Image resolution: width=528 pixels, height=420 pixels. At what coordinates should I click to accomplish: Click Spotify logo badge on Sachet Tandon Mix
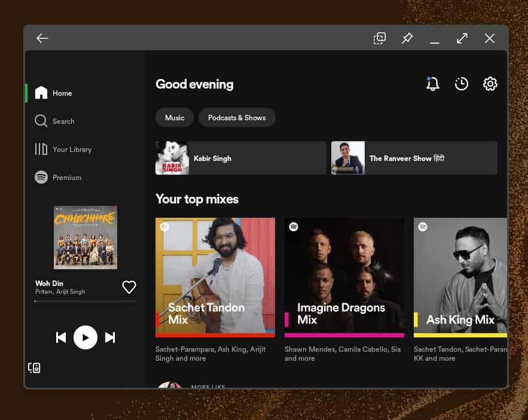click(164, 227)
